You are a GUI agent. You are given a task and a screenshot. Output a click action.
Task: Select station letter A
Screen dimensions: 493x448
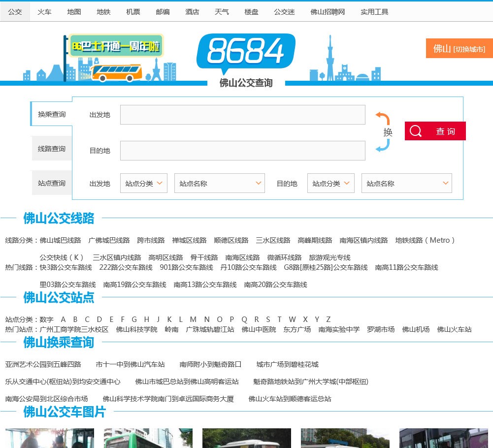(63, 320)
